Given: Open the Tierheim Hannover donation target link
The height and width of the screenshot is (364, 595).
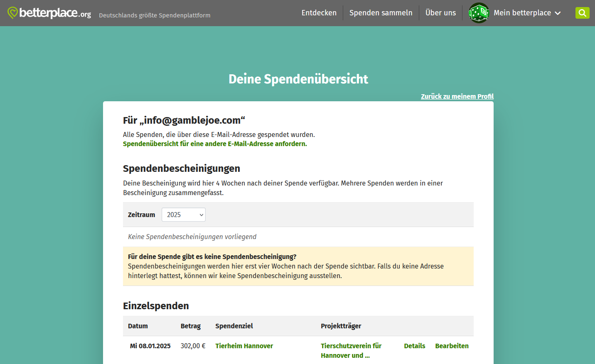Looking at the screenshot, I should coord(244,346).
